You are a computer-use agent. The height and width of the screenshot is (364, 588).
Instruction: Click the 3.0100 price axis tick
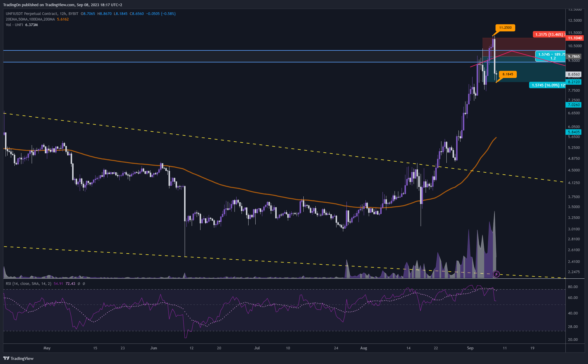coord(574,229)
